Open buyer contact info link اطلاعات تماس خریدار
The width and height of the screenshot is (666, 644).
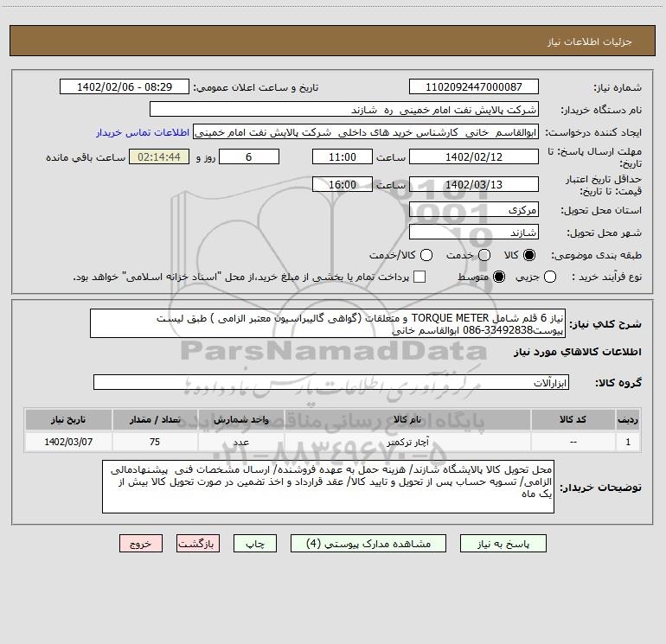[x=143, y=132]
